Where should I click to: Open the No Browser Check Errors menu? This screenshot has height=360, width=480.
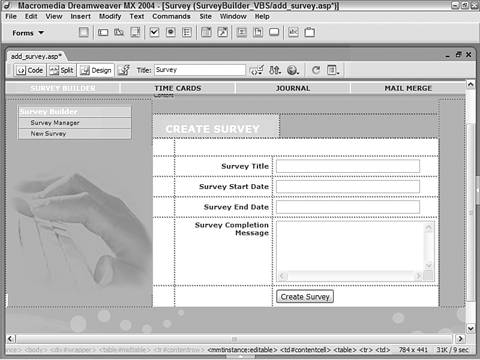pyautogui.click(x=257, y=70)
